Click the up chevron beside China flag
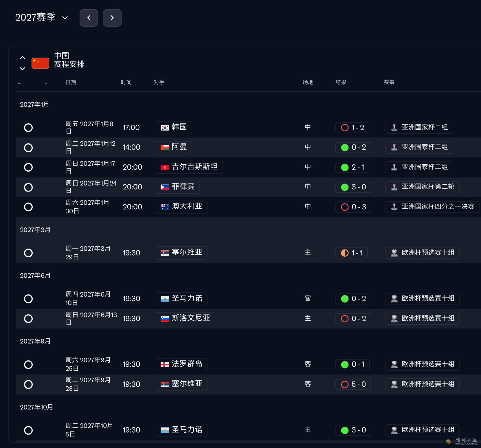Screen dimensions: 481x448 pyautogui.click(x=22, y=58)
